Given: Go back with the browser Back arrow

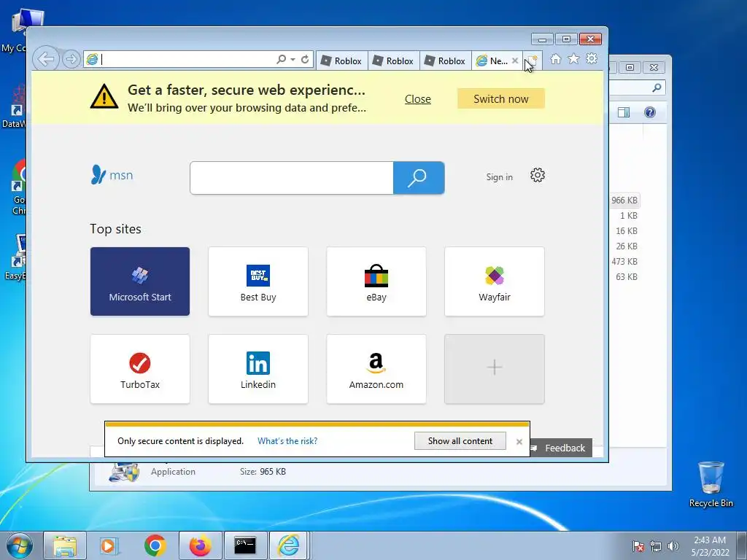Looking at the screenshot, I should pyautogui.click(x=46, y=60).
